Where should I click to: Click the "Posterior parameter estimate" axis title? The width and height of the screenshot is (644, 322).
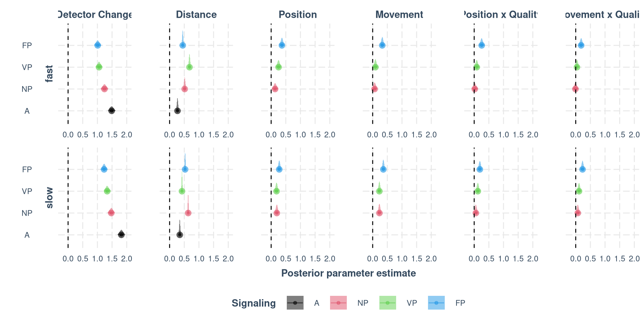348,273
